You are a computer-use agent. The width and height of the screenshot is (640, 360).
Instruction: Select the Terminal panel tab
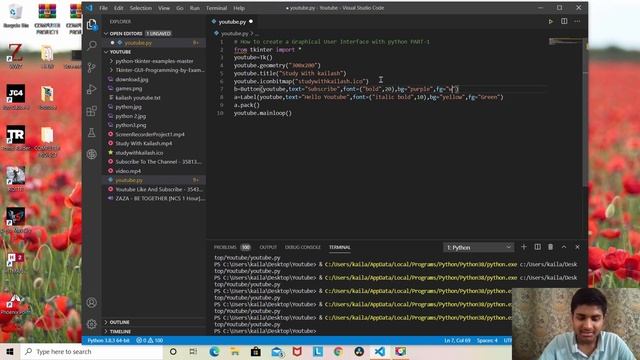340,247
